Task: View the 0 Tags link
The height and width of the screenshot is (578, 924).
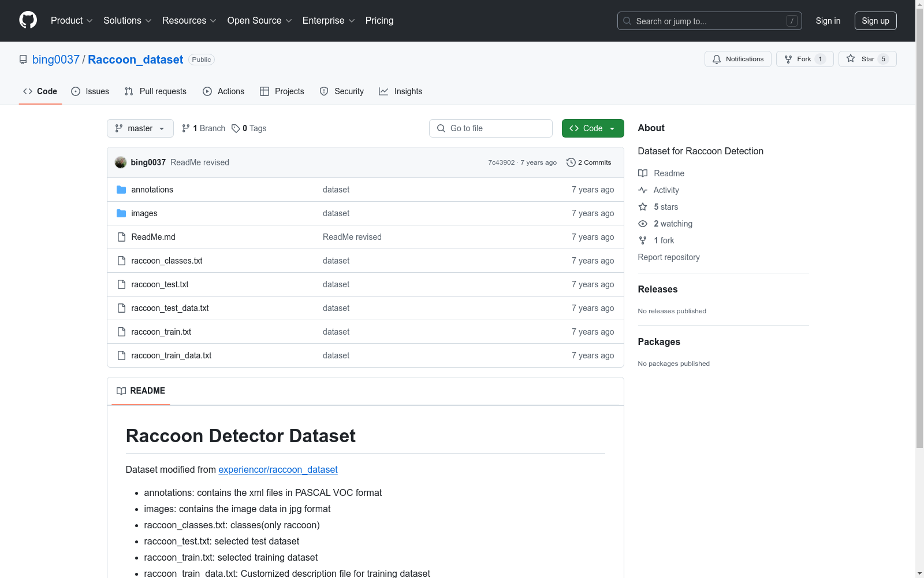Action: 249,128
